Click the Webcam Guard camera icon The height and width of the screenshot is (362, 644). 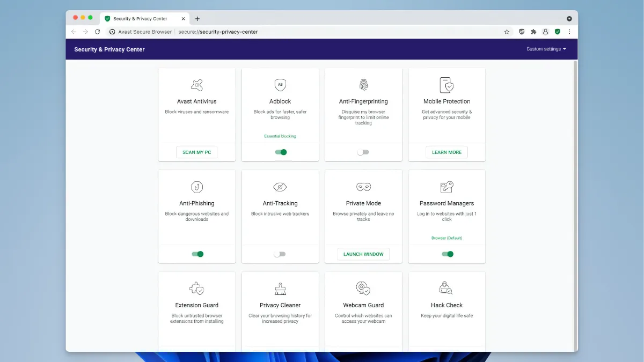pos(363,288)
